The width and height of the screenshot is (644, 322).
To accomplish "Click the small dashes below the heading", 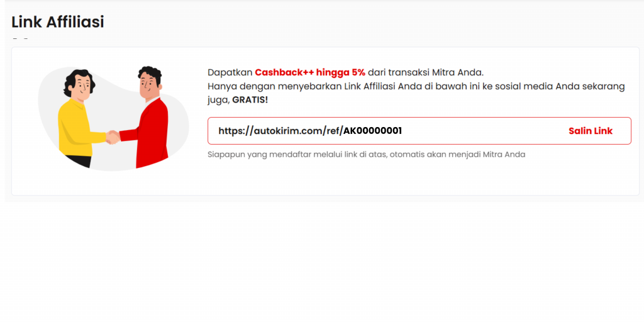I will [20, 40].
